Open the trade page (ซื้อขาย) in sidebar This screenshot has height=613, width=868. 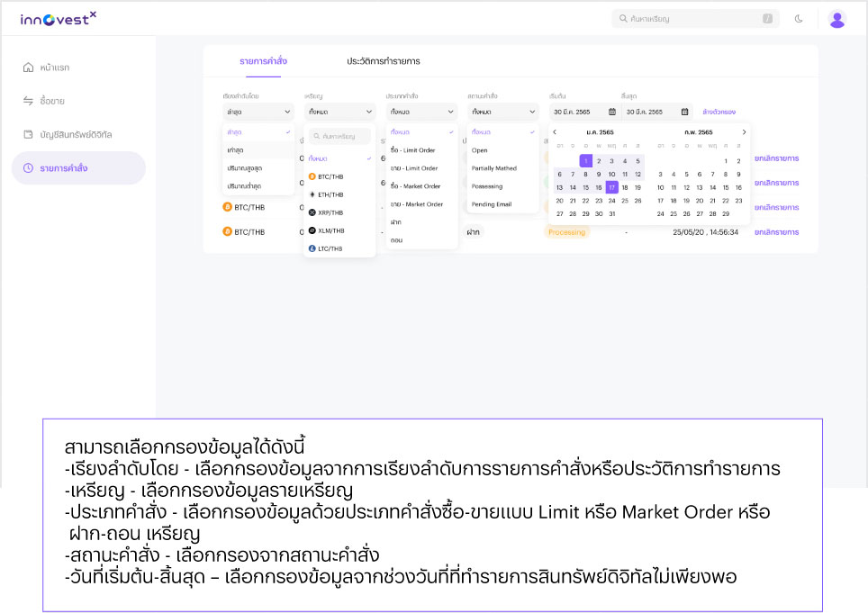point(44,101)
